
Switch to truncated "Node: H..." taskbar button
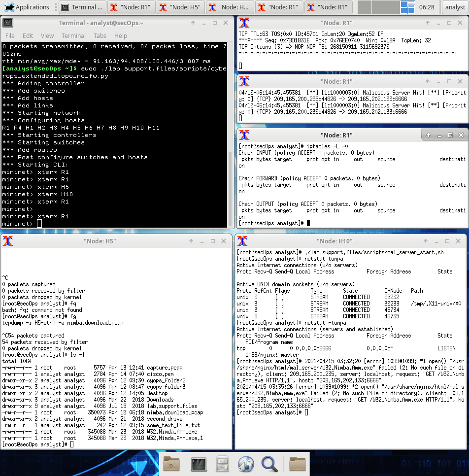(230, 7)
